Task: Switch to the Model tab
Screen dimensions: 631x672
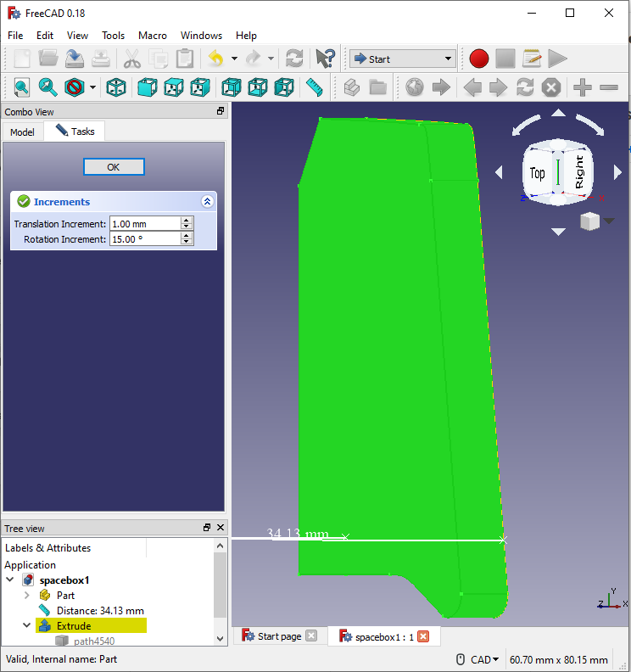Action: point(22,132)
